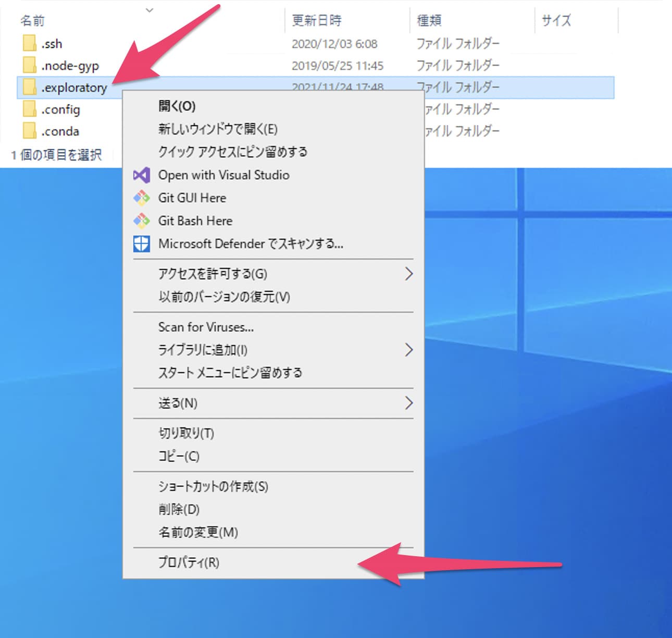
Task: Click the status text 1 個の項目を選択
Action: pos(56,155)
